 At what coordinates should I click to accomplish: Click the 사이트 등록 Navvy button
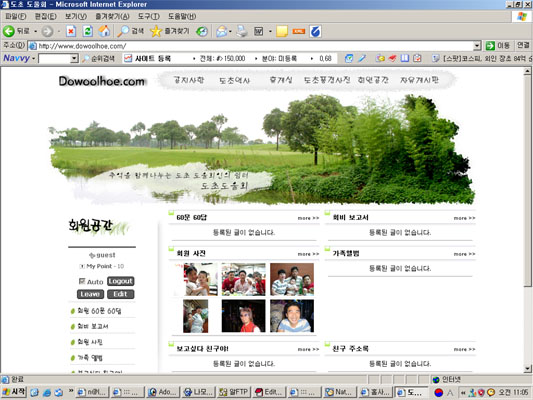pos(148,58)
